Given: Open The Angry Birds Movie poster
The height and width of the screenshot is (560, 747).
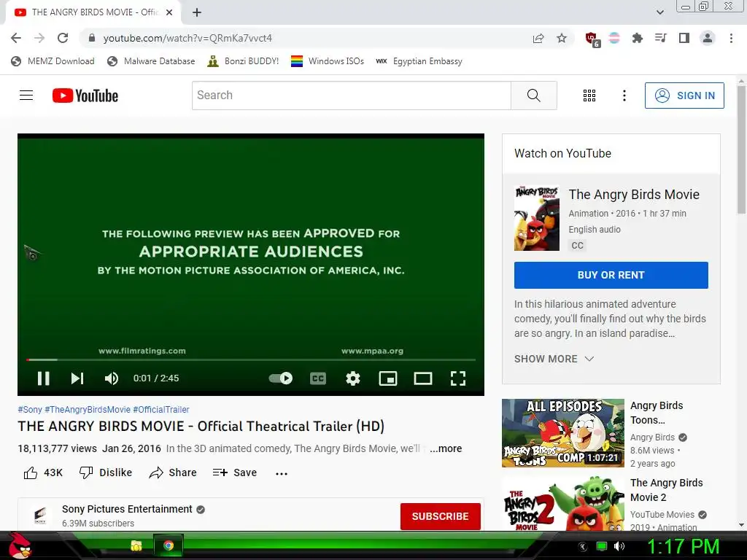Looking at the screenshot, I should pos(536,218).
